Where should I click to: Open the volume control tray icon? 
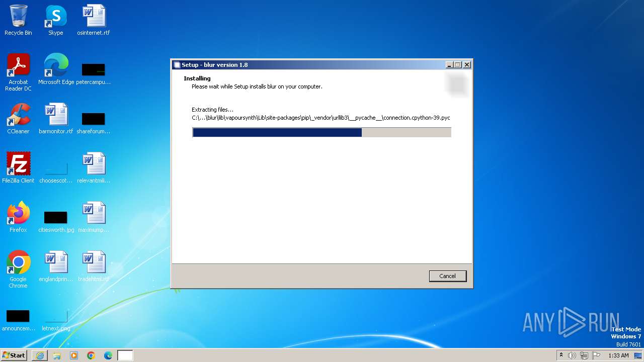point(572,355)
